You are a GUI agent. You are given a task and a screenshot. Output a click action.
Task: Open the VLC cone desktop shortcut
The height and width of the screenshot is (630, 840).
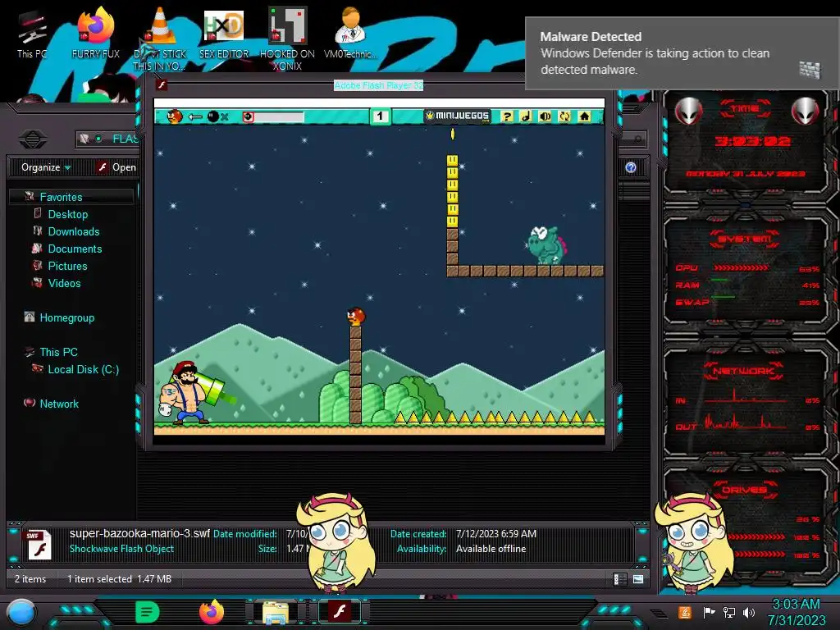point(159,39)
